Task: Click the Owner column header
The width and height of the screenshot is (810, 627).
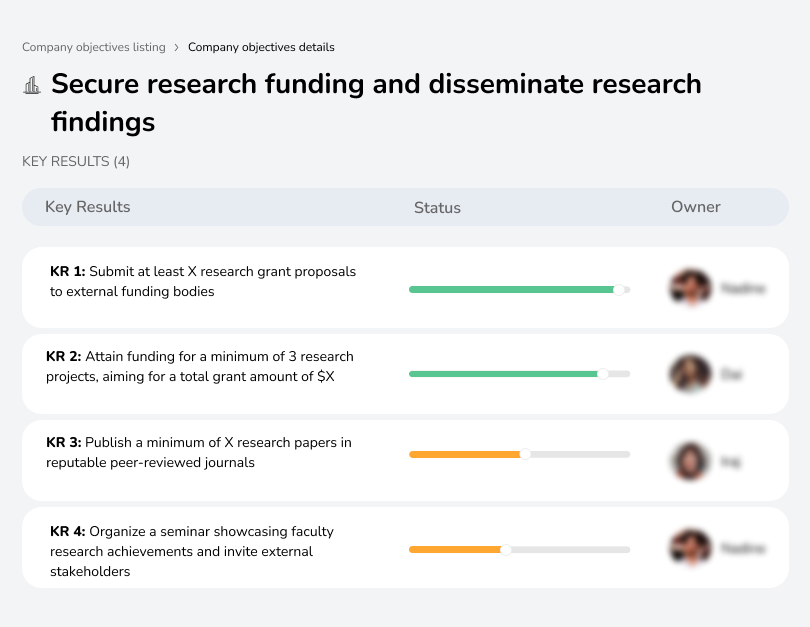Action: [695, 207]
